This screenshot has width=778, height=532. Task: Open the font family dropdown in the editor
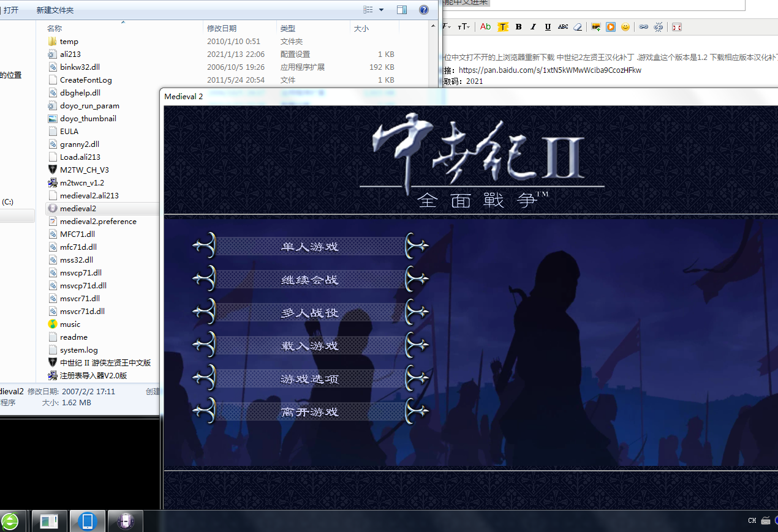(446, 27)
